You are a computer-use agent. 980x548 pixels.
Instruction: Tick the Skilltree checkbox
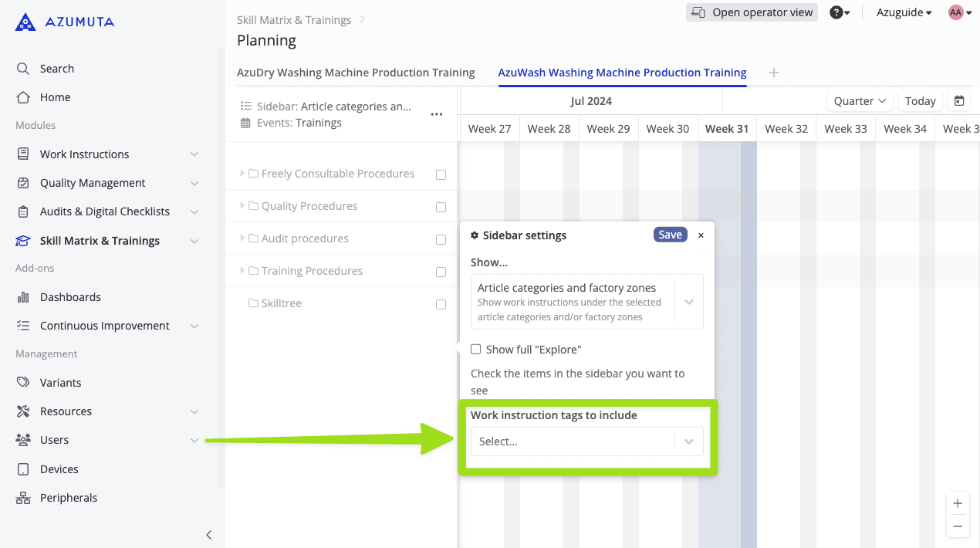(x=441, y=304)
